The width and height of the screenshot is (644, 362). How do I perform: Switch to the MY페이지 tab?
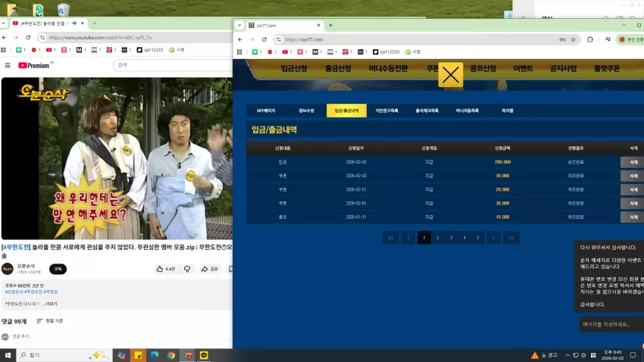(x=266, y=111)
